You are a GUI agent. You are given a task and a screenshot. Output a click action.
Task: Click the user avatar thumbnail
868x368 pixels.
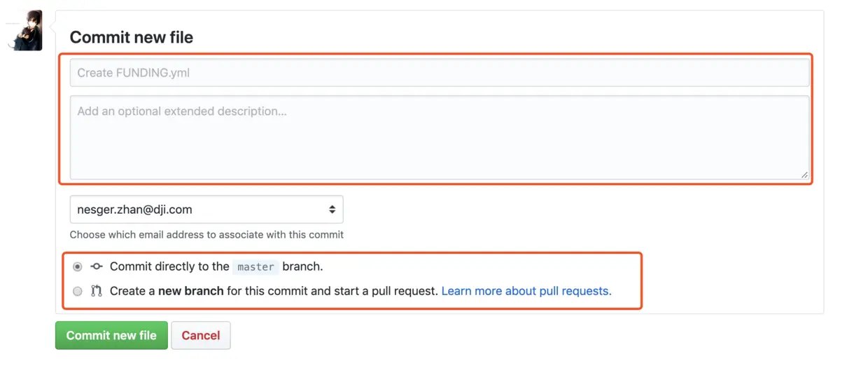click(25, 30)
